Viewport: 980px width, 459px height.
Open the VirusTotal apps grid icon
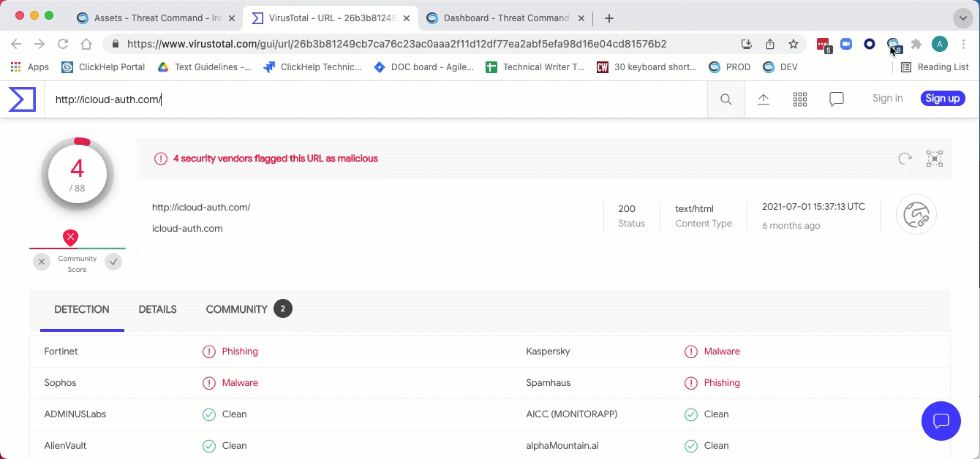point(800,99)
